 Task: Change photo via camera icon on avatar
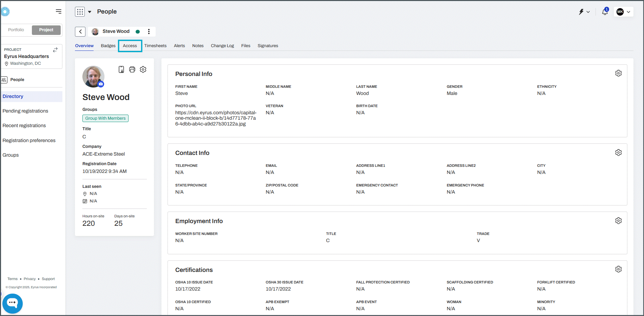click(x=101, y=84)
